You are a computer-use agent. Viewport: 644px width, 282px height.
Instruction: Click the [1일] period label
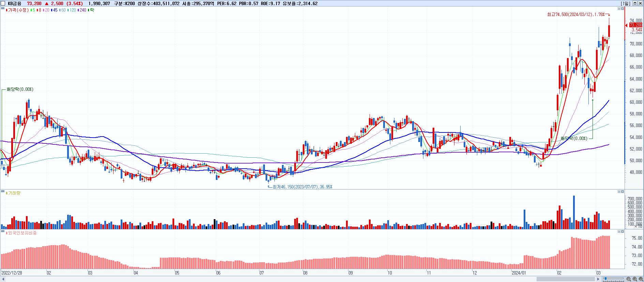pos(626,3)
